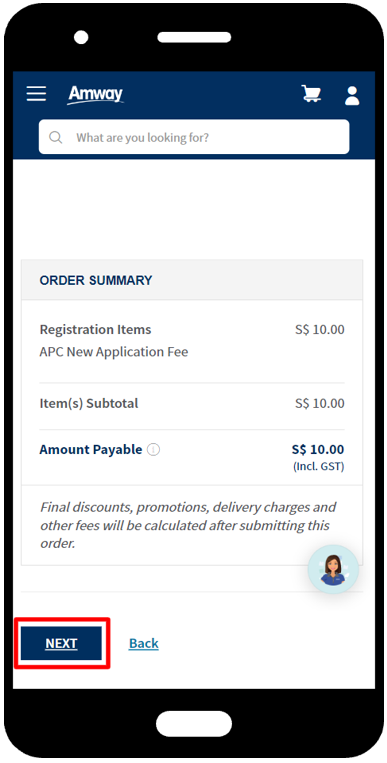
Task: Click the Amount Payable label
Action: pos(91,449)
